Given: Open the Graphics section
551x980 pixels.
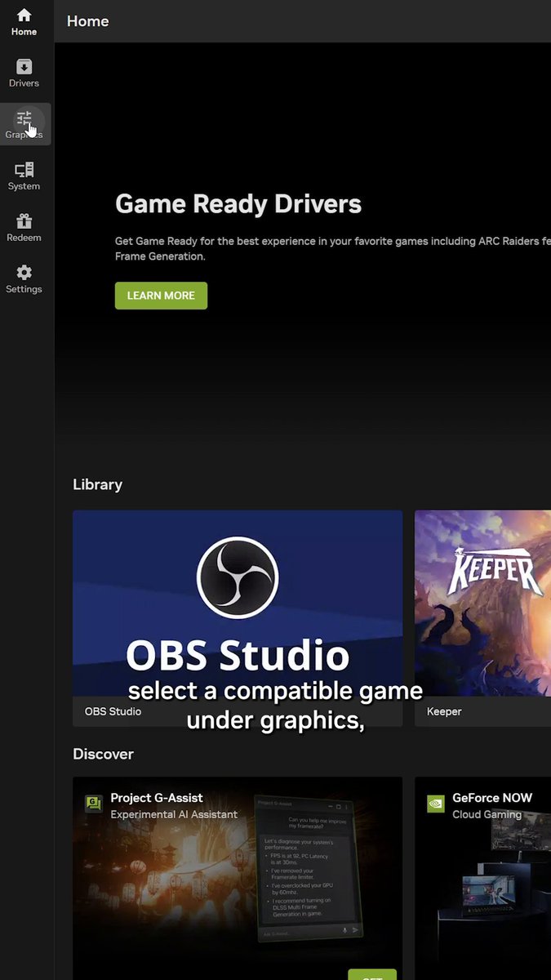Looking at the screenshot, I should coord(25,124).
